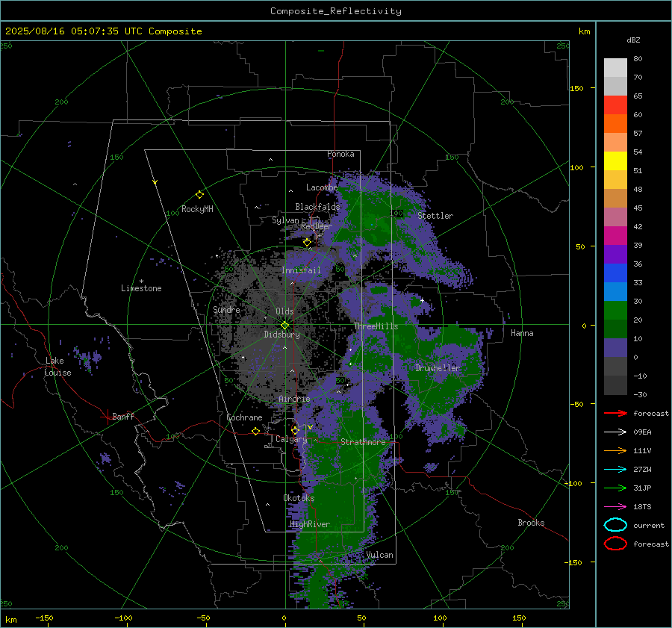Click the orange 111V arrow icon
Image resolution: width=672 pixels, height=628 pixels.
click(x=615, y=450)
